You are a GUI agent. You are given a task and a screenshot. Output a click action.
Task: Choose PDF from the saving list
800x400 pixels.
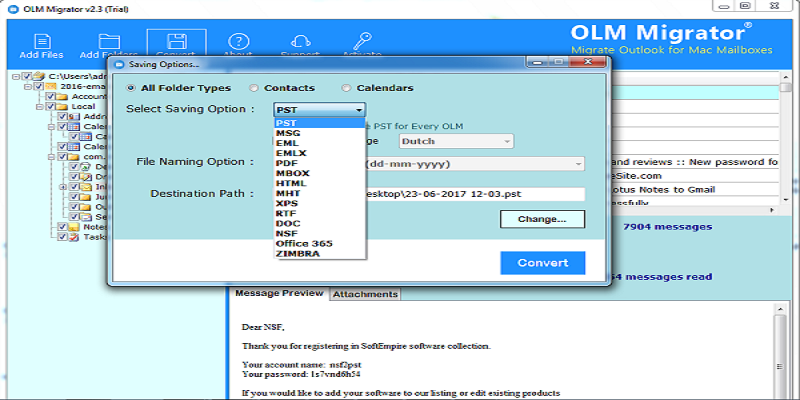[x=319, y=163]
